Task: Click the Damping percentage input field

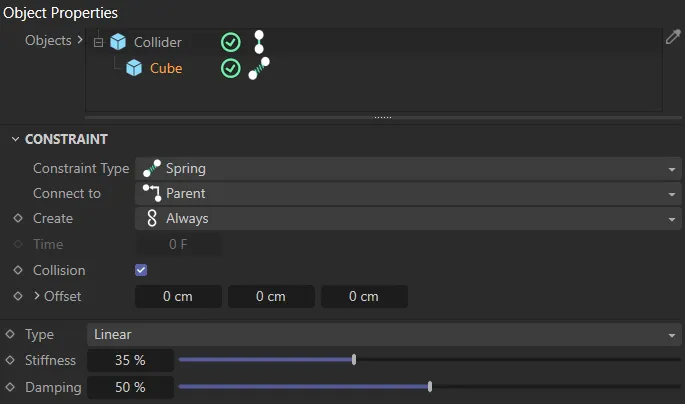Action: pyautogui.click(x=130, y=386)
